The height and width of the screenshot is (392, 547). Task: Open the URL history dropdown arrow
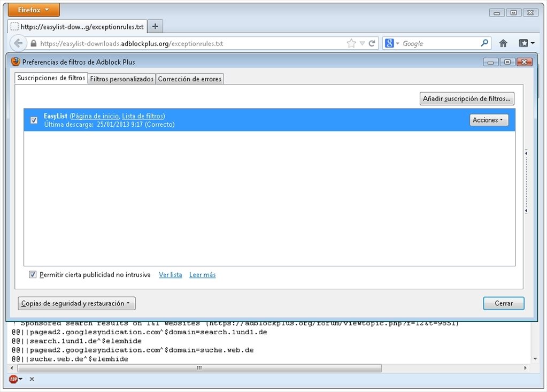click(x=362, y=44)
